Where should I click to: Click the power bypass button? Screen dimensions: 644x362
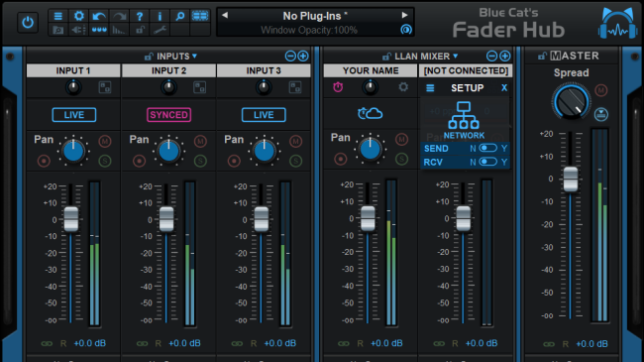[28, 22]
